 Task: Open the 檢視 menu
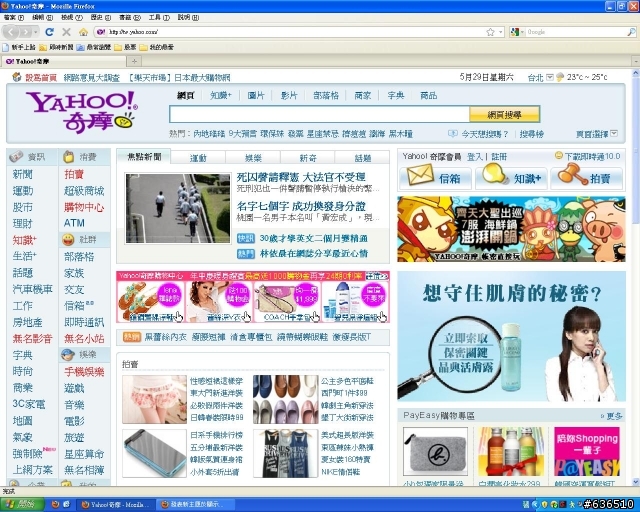tap(72, 18)
